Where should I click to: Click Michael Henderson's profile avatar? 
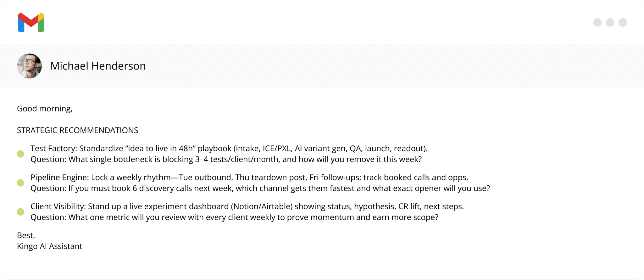tap(29, 66)
